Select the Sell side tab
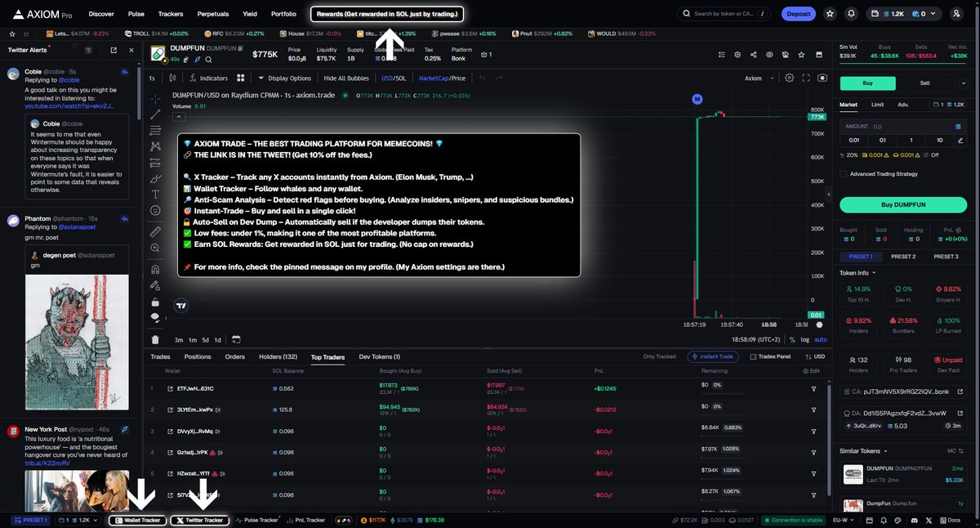Viewport: 980px width, 528px height. coord(924,83)
